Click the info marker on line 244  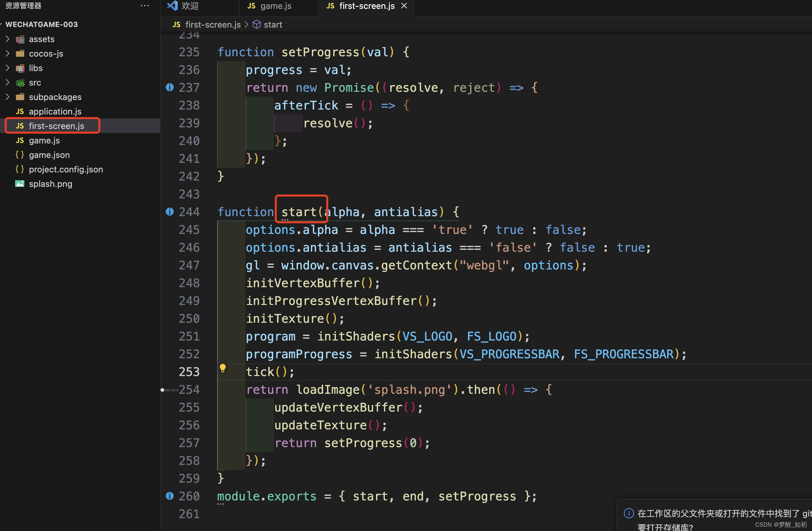pos(169,212)
